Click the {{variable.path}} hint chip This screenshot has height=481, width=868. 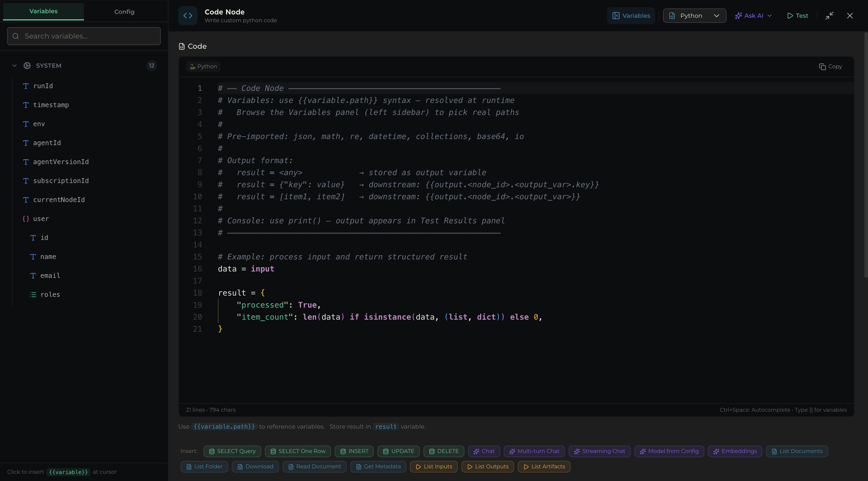pyautogui.click(x=224, y=427)
